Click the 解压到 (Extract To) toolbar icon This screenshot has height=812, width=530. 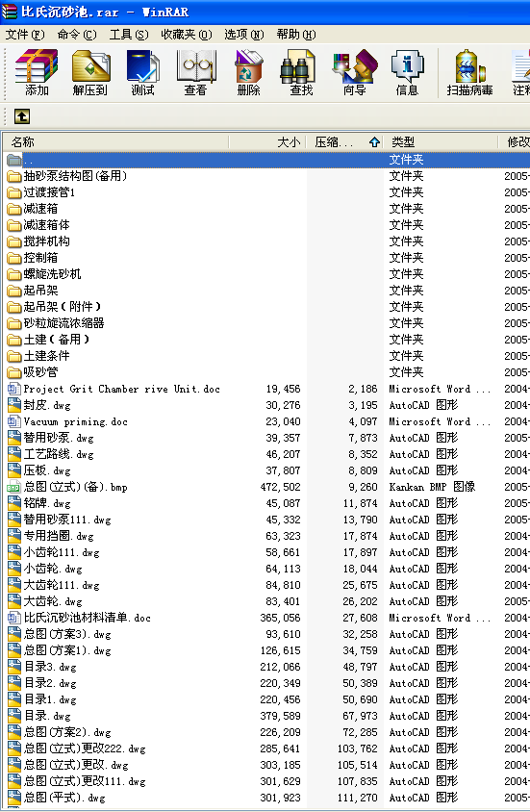click(90, 66)
